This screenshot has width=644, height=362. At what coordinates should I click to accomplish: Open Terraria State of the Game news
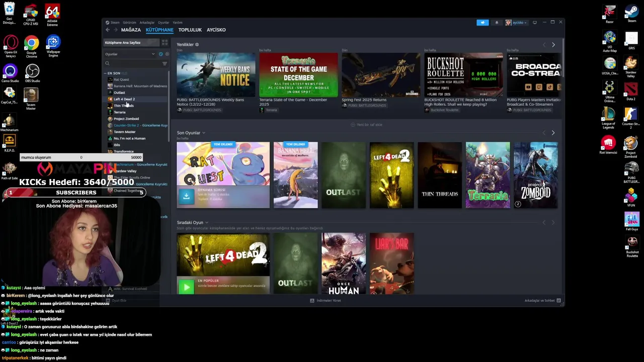(298, 75)
